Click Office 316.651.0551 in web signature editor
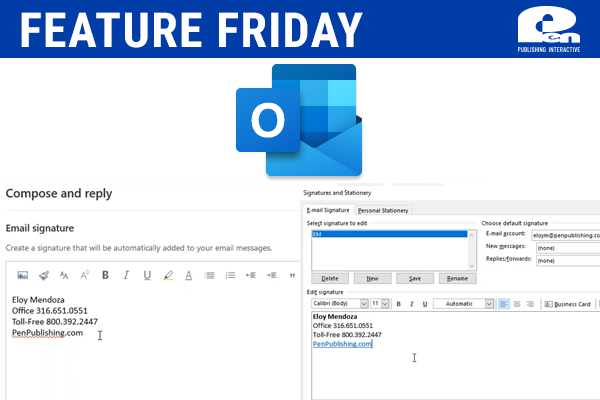Screen dimensions: 600x400 tap(49, 310)
